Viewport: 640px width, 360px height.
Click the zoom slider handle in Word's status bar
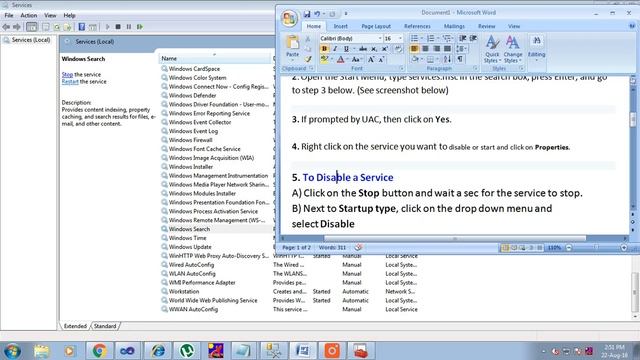(x=596, y=247)
